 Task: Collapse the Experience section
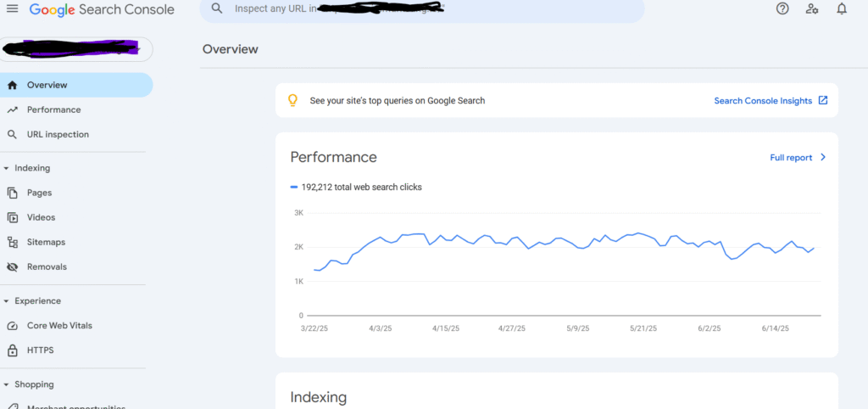6,301
